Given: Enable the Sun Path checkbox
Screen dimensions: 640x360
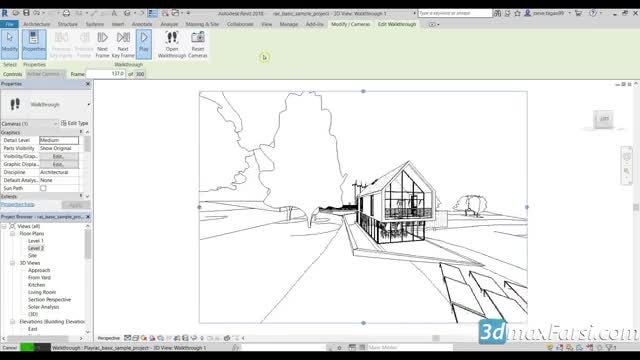Looking at the screenshot, I should point(43,188).
